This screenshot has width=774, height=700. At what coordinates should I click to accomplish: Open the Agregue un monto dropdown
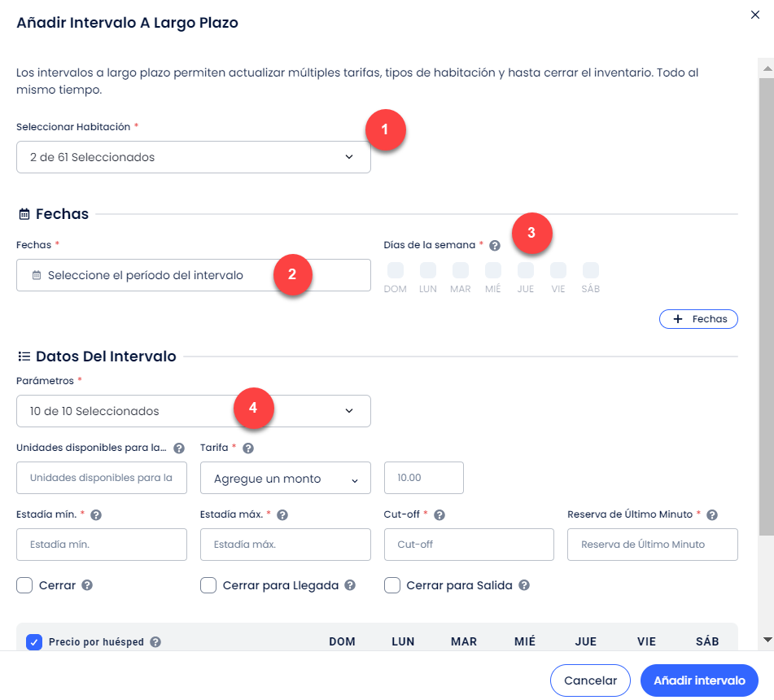pos(285,479)
